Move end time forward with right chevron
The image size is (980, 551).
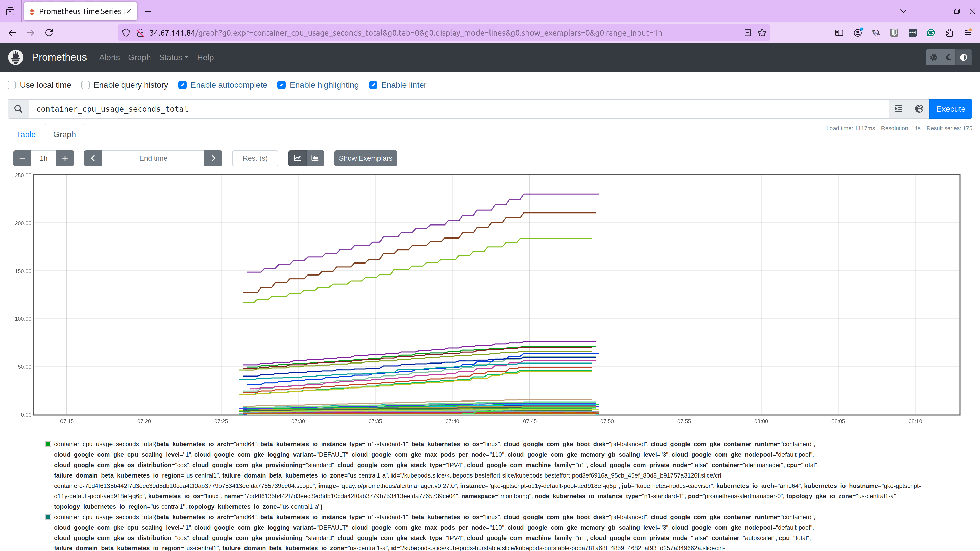click(x=213, y=158)
